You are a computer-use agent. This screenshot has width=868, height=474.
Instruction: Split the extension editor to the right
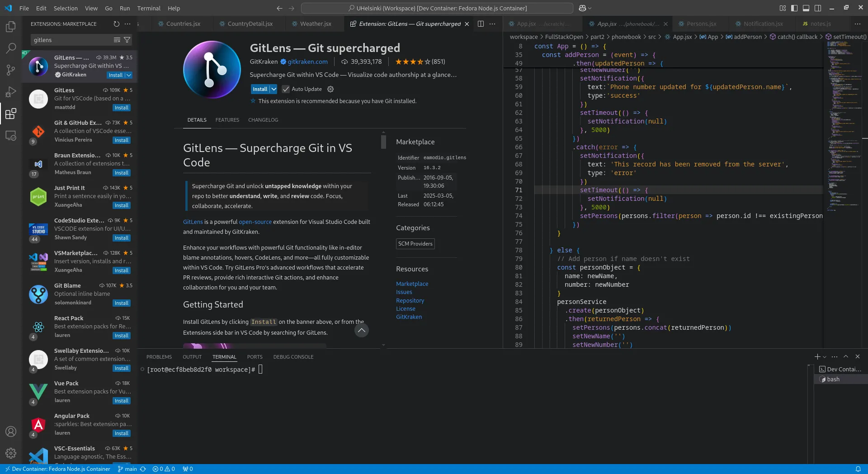coord(481,24)
